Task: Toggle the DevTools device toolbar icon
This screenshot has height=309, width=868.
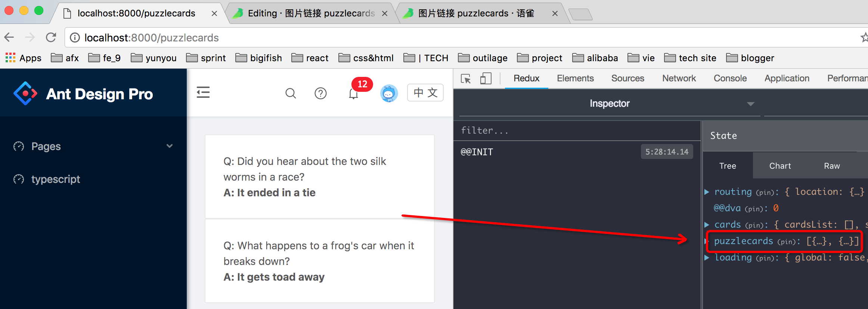Action: tap(486, 78)
